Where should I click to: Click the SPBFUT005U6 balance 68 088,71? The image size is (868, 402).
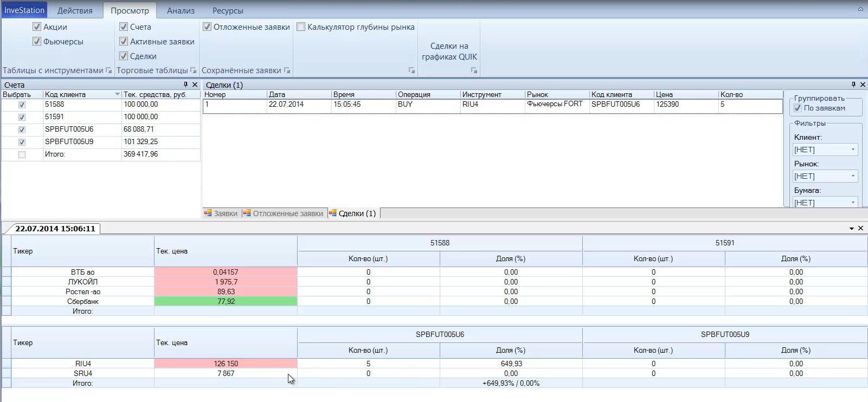(160, 129)
